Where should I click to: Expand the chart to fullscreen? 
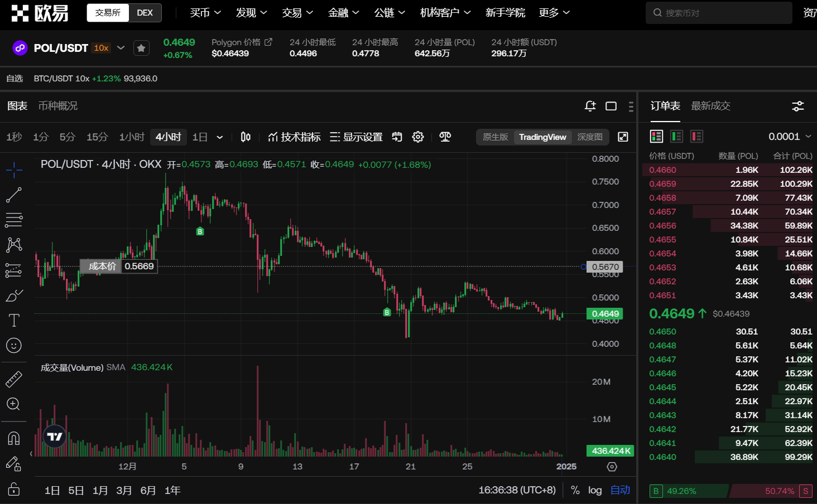click(623, 137)
